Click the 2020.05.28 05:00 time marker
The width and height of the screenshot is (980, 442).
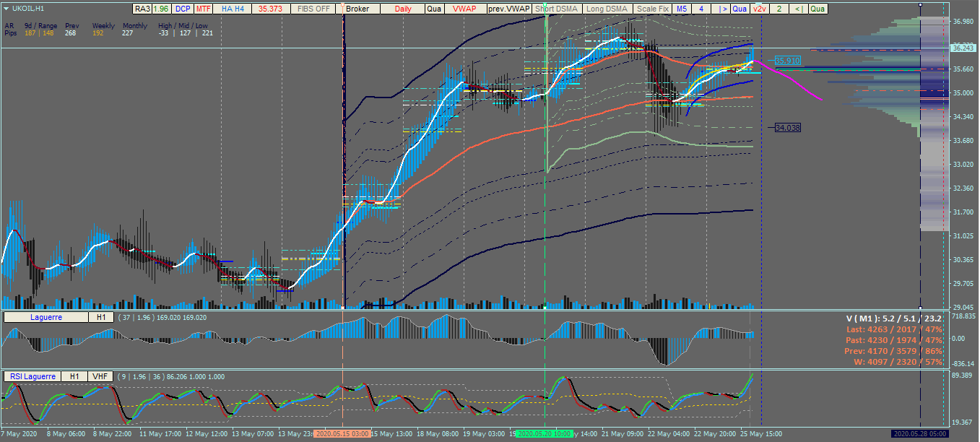click(x=920, y=434)
